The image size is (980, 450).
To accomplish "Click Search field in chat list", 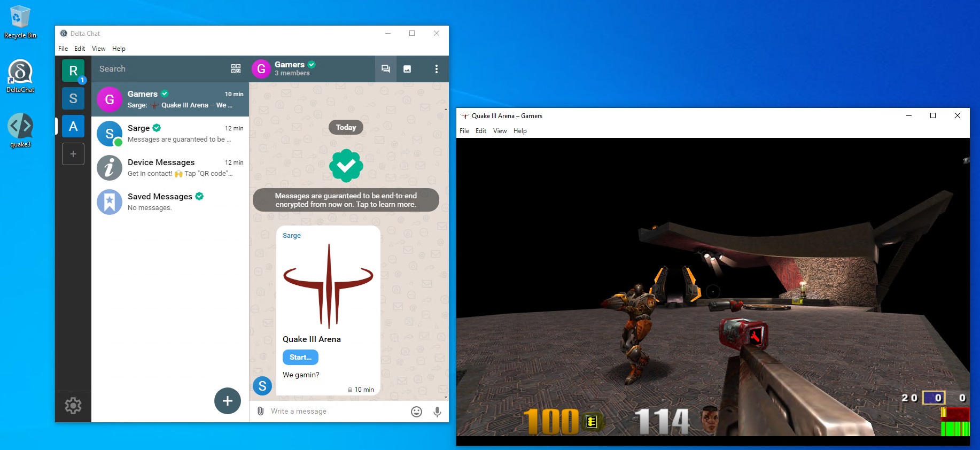I will [x=160, y=69].
